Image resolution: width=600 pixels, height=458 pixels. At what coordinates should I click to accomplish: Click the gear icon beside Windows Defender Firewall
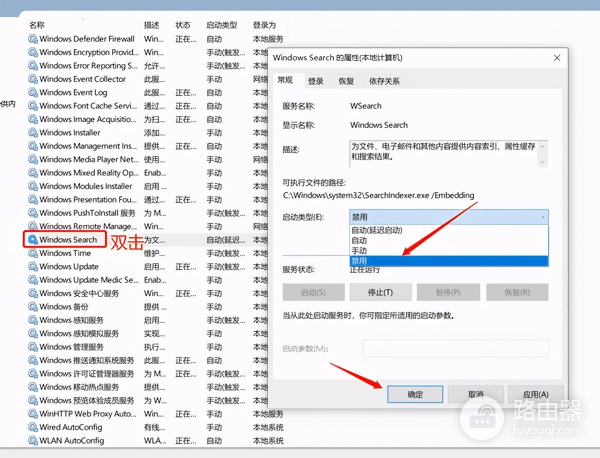click(x=33, y=39)
